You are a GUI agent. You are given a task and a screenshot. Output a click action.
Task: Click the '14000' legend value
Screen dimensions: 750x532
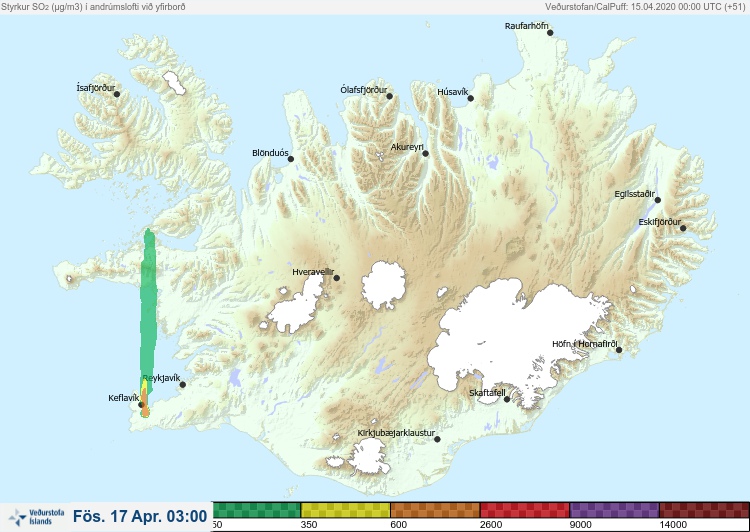(673, 525)
